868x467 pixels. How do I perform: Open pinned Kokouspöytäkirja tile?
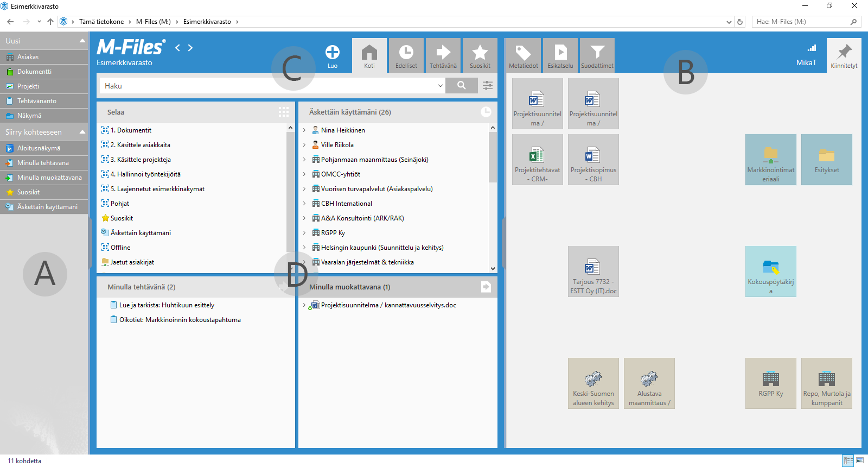point(771,272)
